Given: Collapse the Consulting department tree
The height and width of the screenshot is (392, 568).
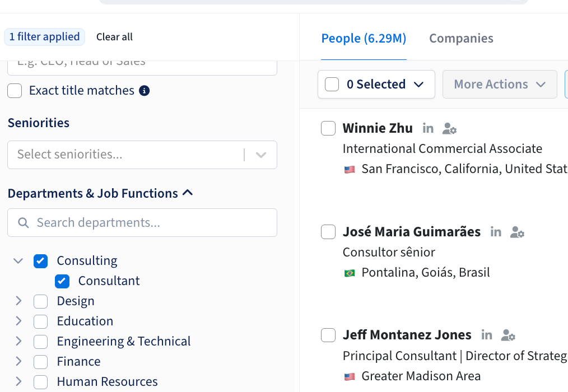Looking at the screenshot, I should pos(18,261).
